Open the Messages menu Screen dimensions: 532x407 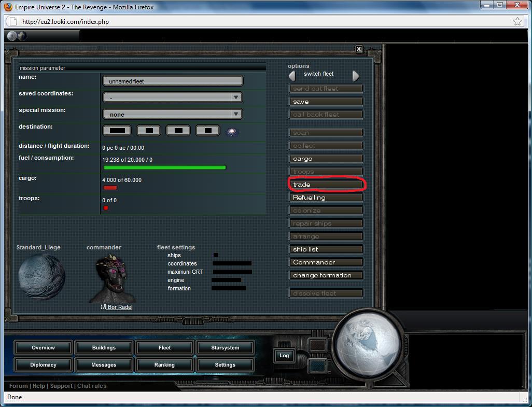(104, 364)
